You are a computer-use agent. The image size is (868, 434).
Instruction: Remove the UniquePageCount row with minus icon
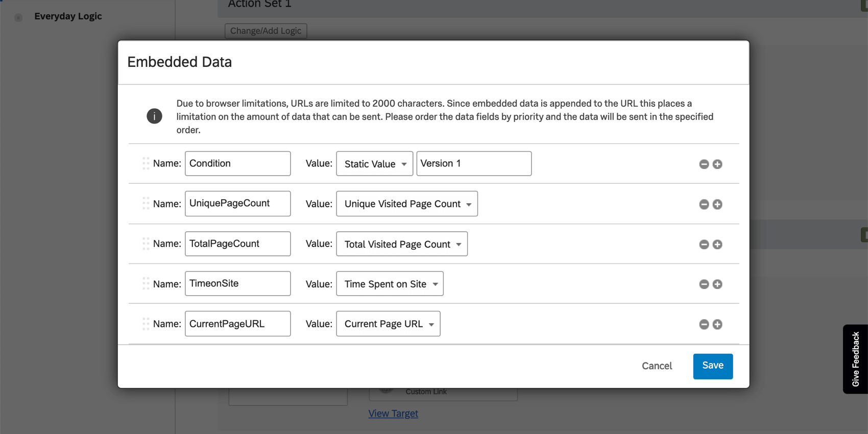tap(704, 204)
